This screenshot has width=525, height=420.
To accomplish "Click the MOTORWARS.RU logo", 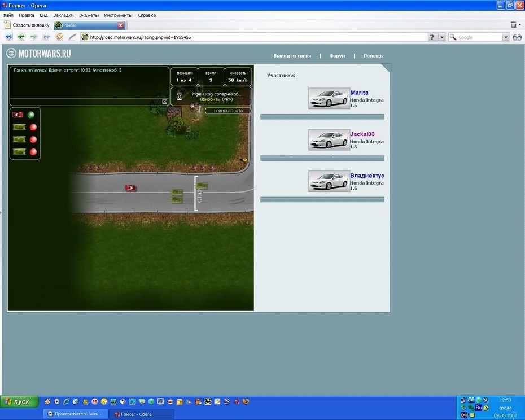I will (38, 53).
